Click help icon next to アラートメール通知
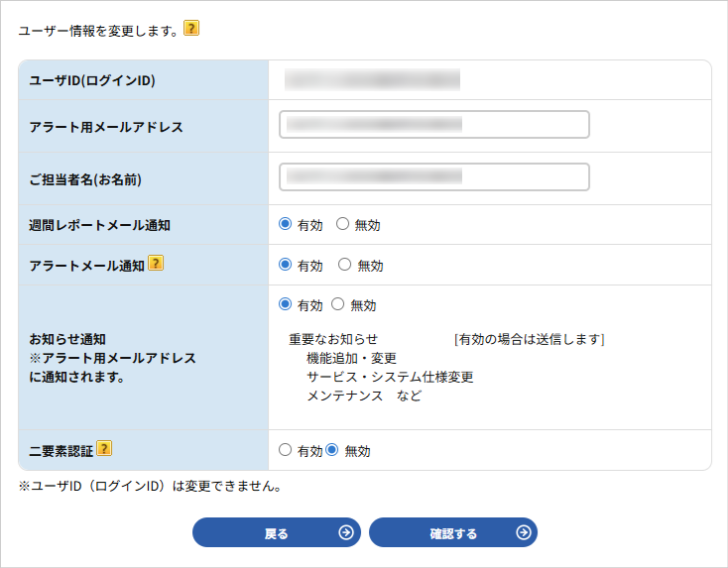 pos(156,264)
